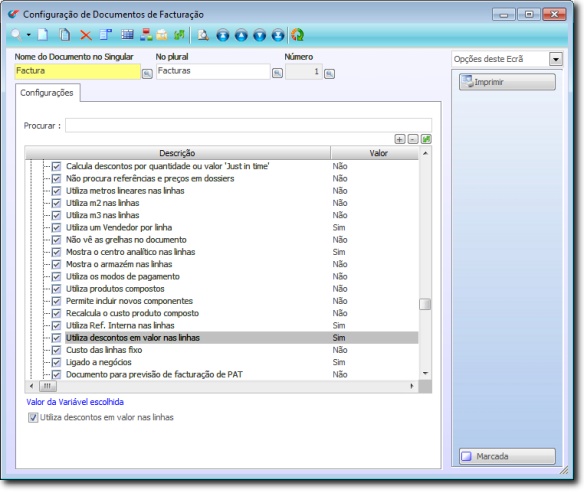The image size is (584, 492).
Task: Click the vertical scrollbar thumb in list
Action: click(425, 304)
